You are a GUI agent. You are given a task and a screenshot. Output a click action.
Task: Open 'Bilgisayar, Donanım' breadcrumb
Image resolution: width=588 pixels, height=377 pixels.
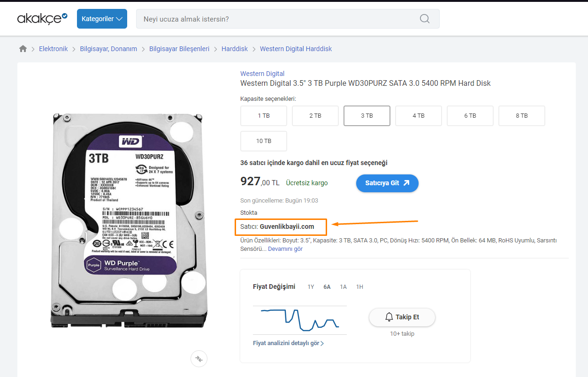(x=108, y=49)
